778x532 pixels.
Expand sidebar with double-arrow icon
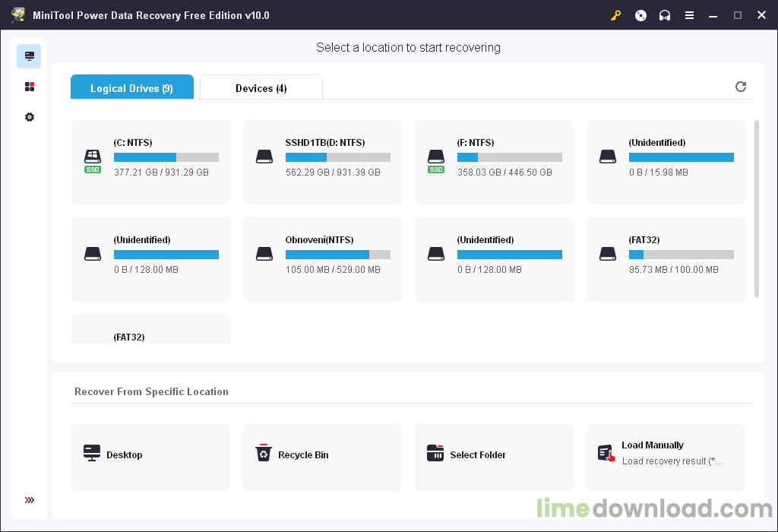pos(30,500)
